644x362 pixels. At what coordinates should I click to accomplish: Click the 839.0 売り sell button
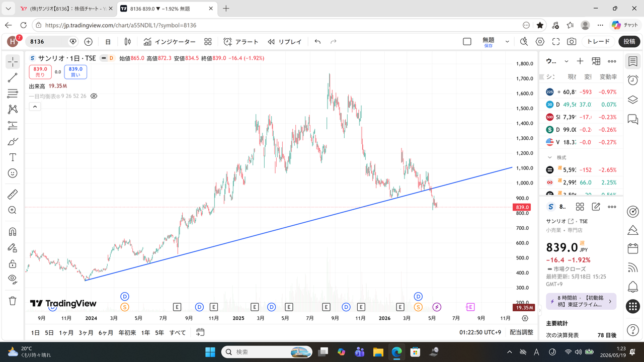[40, 72]
